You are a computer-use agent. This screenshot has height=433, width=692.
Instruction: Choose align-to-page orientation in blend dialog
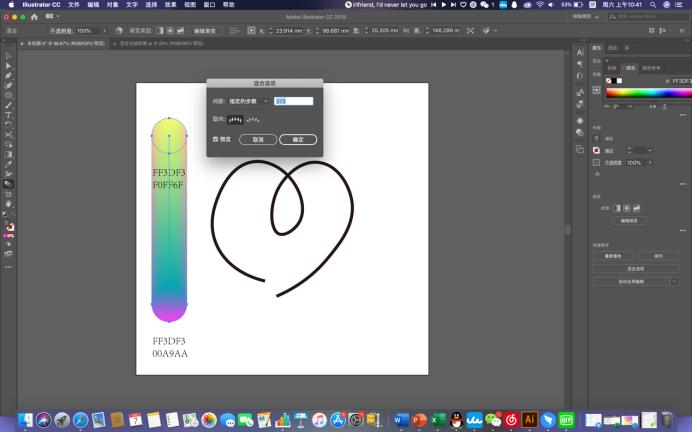(235, 120)
